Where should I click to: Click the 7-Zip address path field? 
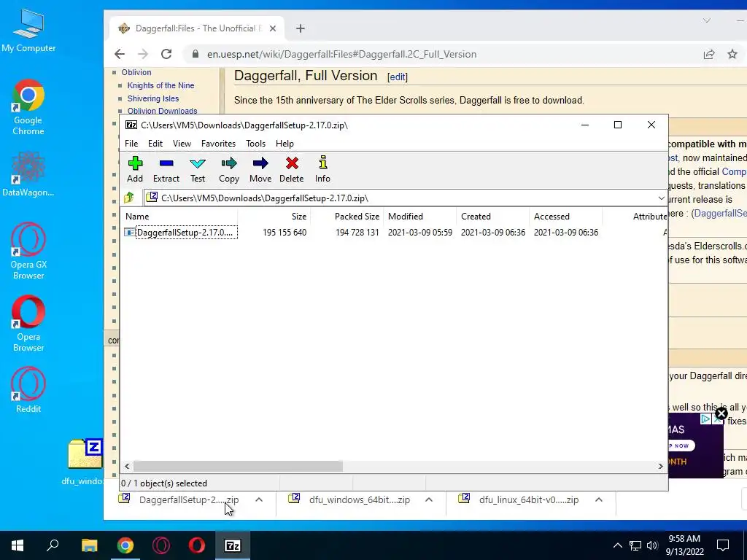coord(400,198)
